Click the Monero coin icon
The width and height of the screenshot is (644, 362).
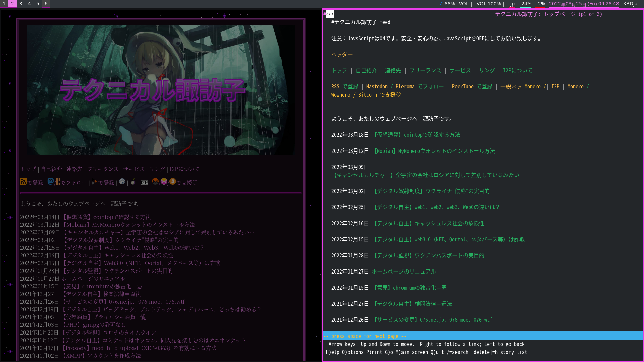155,182
